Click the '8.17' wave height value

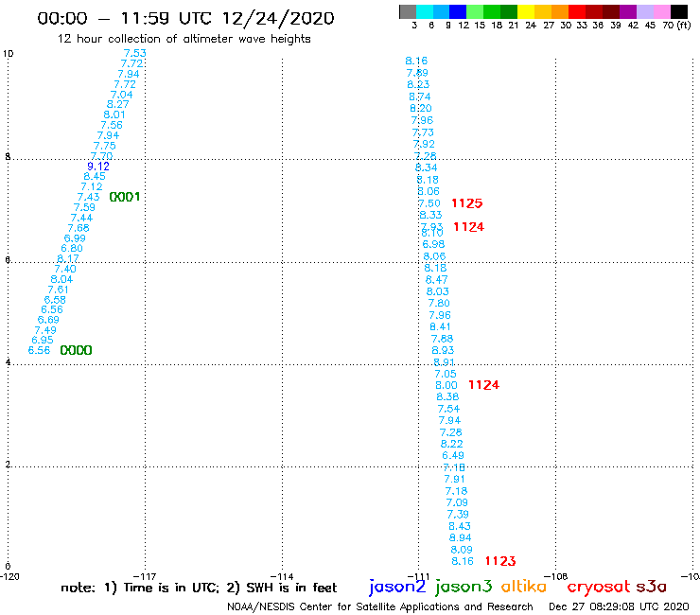[68, 258]
